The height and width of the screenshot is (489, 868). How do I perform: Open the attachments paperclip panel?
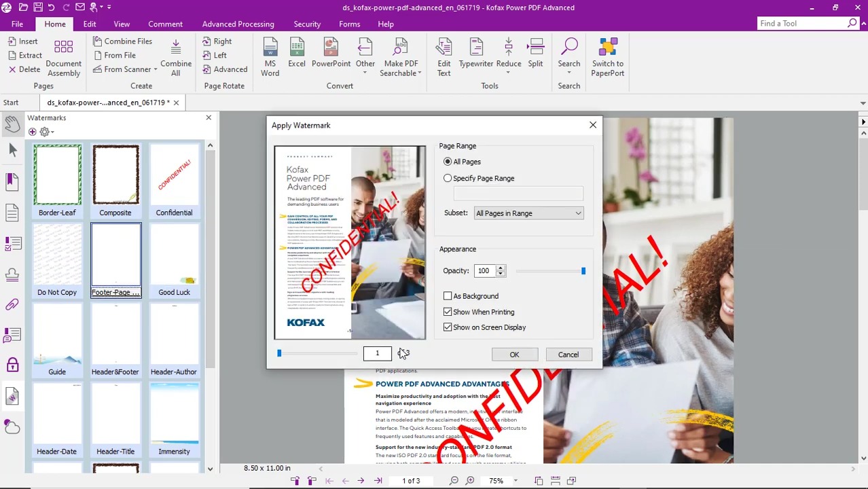tap(12, 304)
